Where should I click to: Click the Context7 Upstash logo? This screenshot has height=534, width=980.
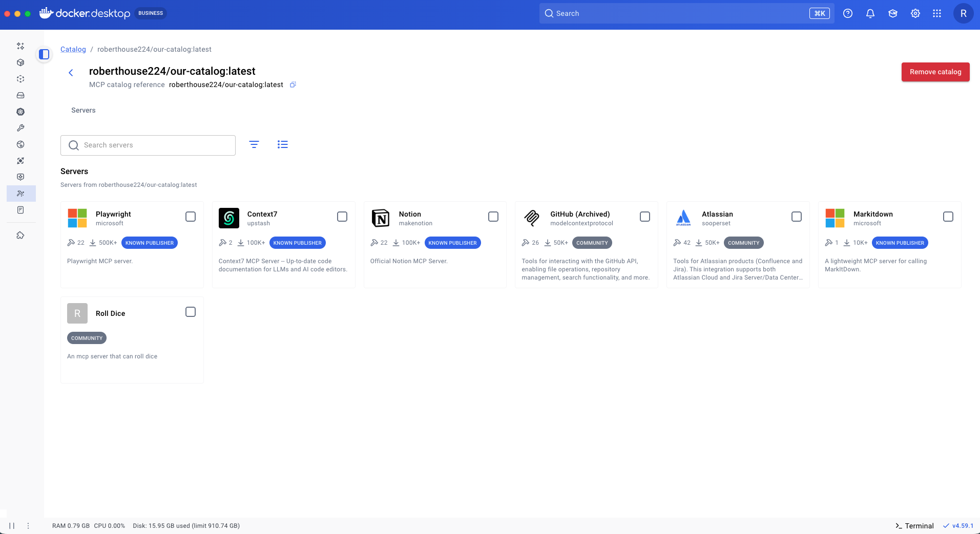coord(229,218)
